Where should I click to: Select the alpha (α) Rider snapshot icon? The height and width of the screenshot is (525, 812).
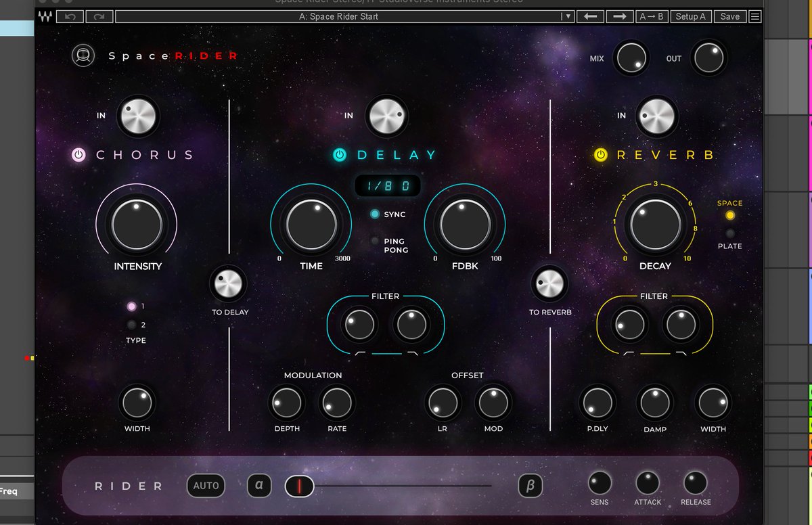pyautogui.click(x=259, y=486)
